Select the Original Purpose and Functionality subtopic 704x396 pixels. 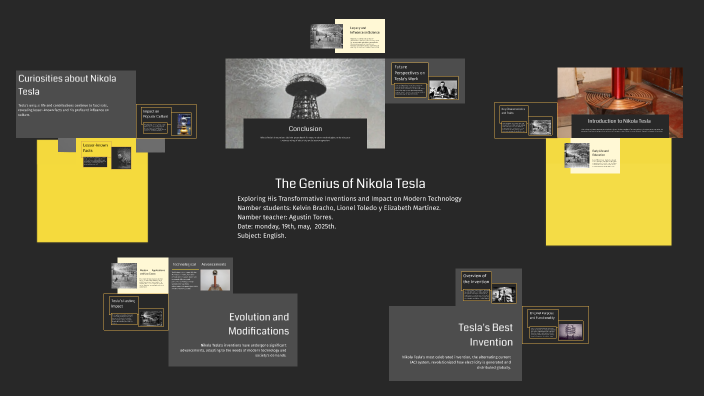click(x=555, y=325)
